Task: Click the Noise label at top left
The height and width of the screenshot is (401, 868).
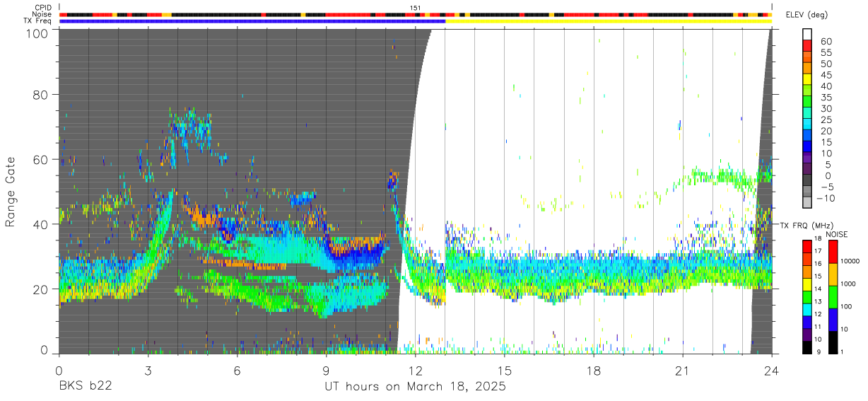Action: (42, 14)
